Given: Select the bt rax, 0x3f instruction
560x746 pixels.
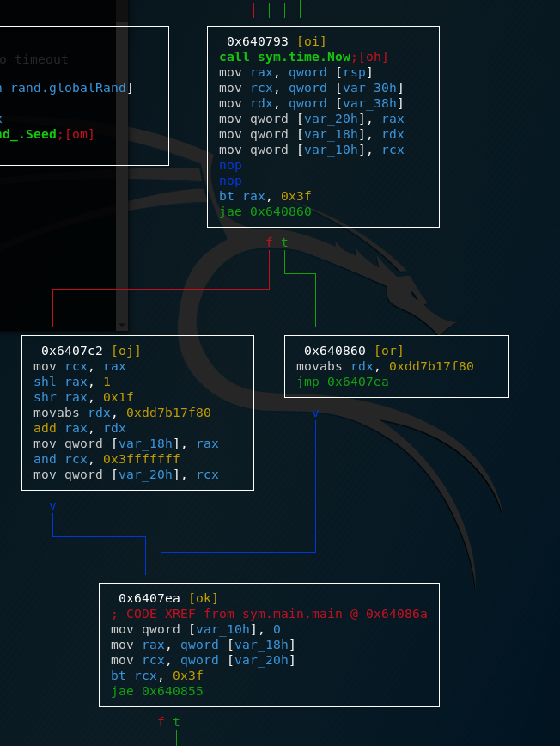Looking at the screenshot, I should (x=265, y=197).
